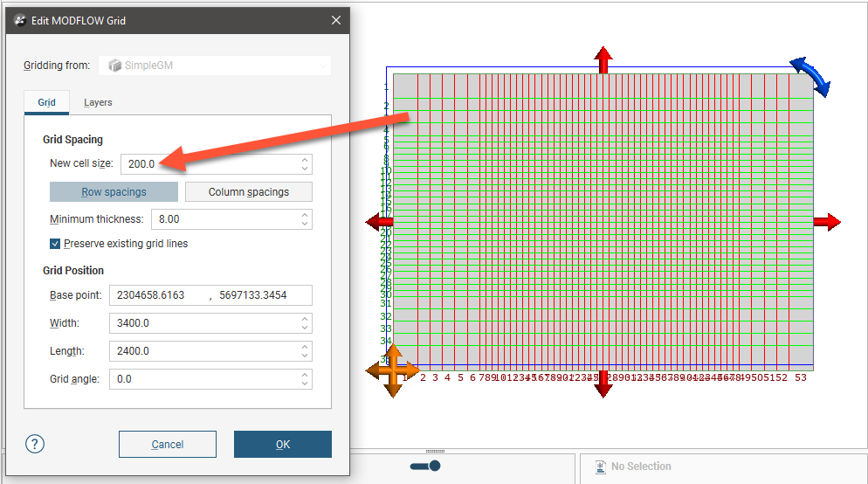Click the left red resize arrow

[379, 222]
